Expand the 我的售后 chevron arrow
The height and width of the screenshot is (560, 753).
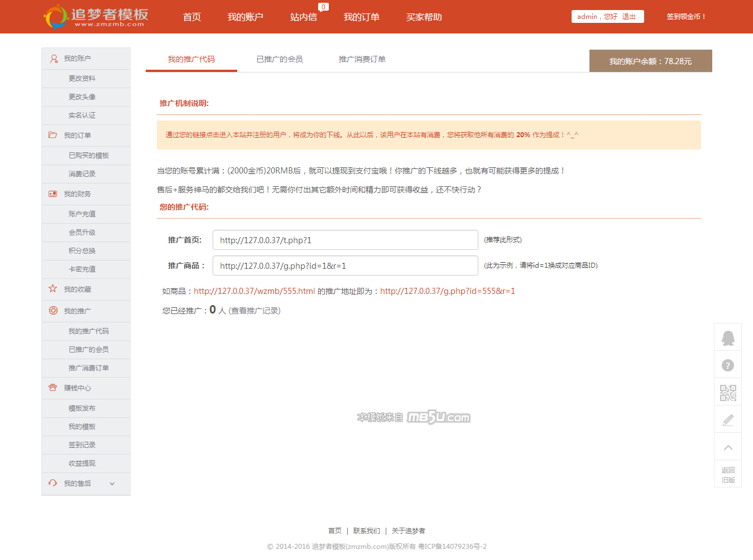click(112, 484)
